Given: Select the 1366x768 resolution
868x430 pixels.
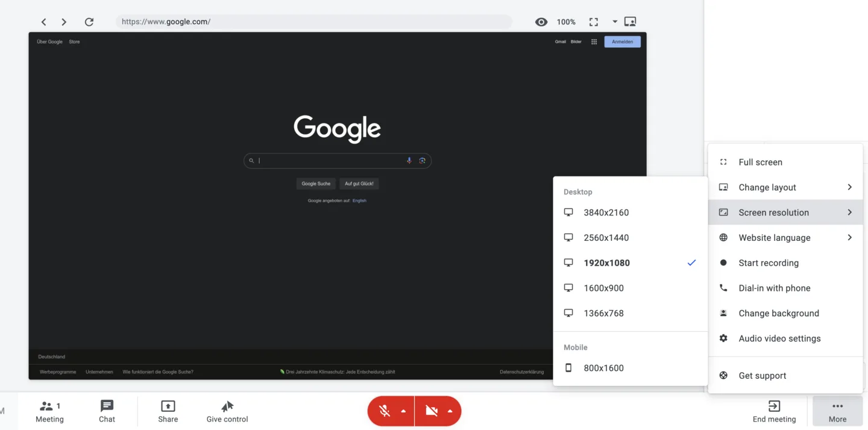Looking at the screenshot, I should 630,314.
